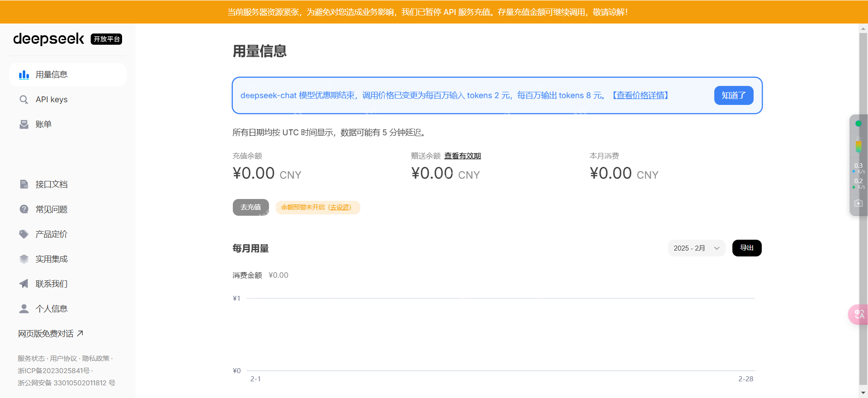Image resolution: width=868 pixels, height=398 pixels.
Task: Go to the 账单 page
Action: (x=68, y=124)
